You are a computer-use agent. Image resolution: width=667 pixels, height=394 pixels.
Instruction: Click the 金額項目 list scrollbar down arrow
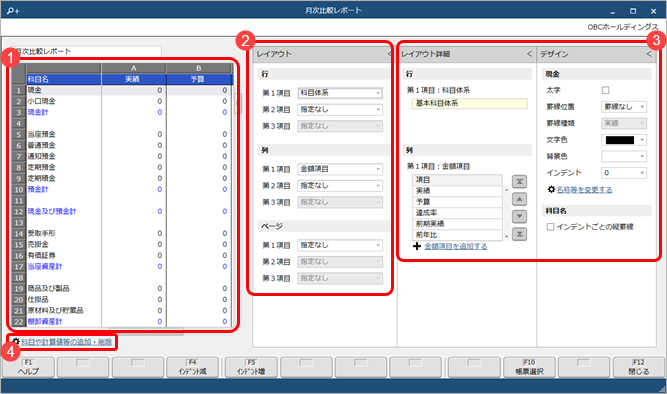pos(506,237)
